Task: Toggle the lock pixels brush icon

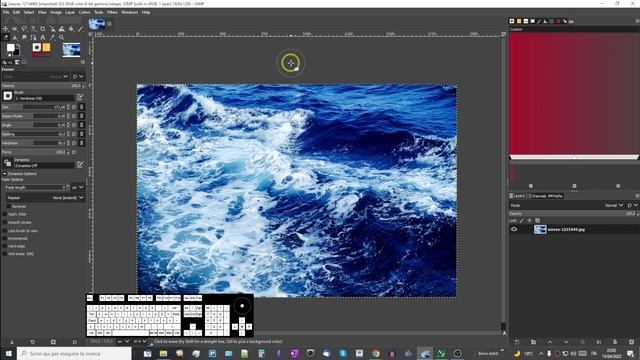Action: 522,220
